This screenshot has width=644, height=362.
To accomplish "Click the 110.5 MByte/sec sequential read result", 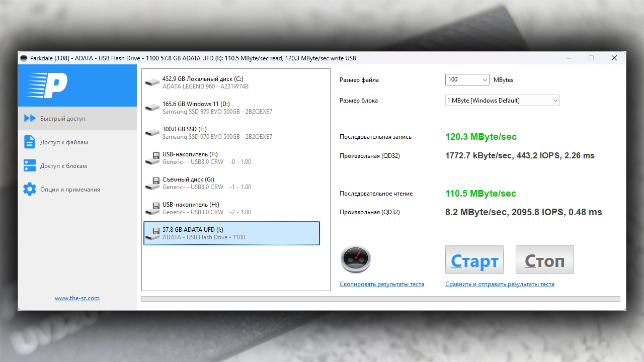I will pyautogui.click(x=481, y=194).
